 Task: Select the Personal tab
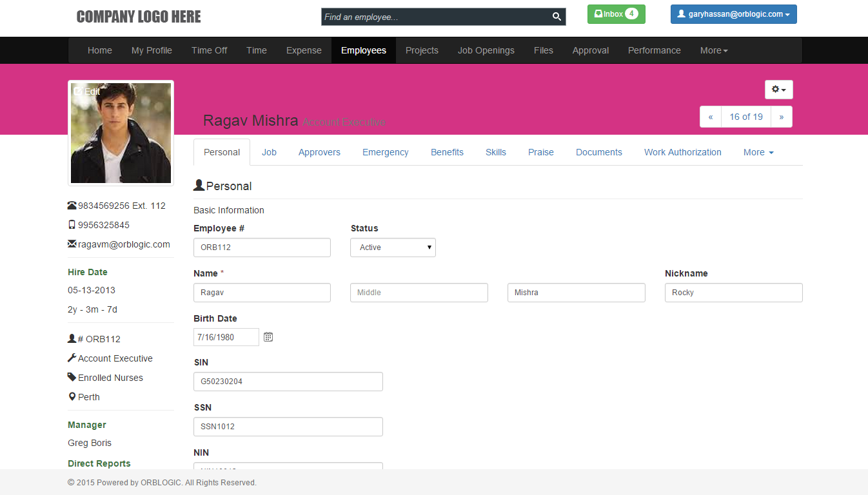222,152
